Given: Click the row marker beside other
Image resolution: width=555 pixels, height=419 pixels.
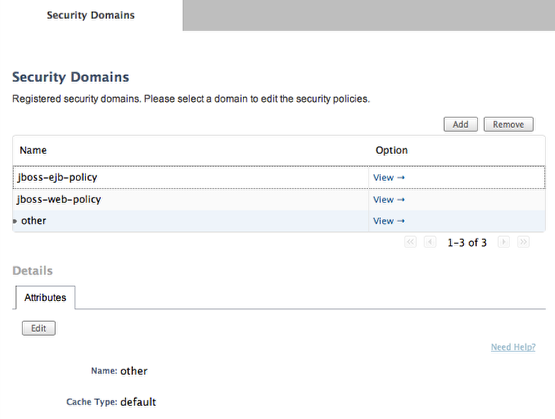Looking at the screenshot, I should (x=15, y=221).
